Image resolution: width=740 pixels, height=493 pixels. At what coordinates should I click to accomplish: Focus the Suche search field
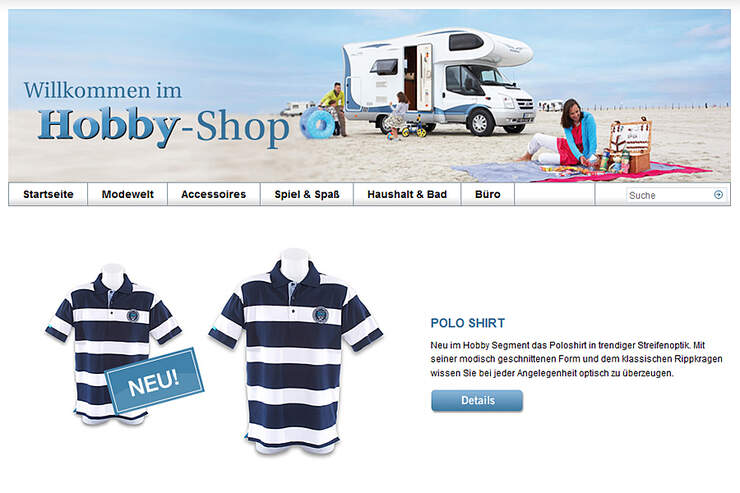(x=669, y=195)
